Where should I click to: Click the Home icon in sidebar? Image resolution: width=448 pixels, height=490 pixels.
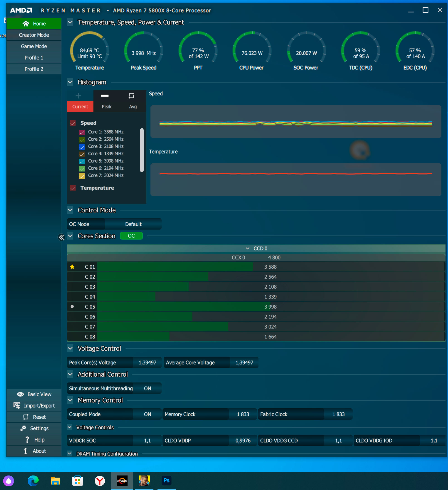point(26,24)
